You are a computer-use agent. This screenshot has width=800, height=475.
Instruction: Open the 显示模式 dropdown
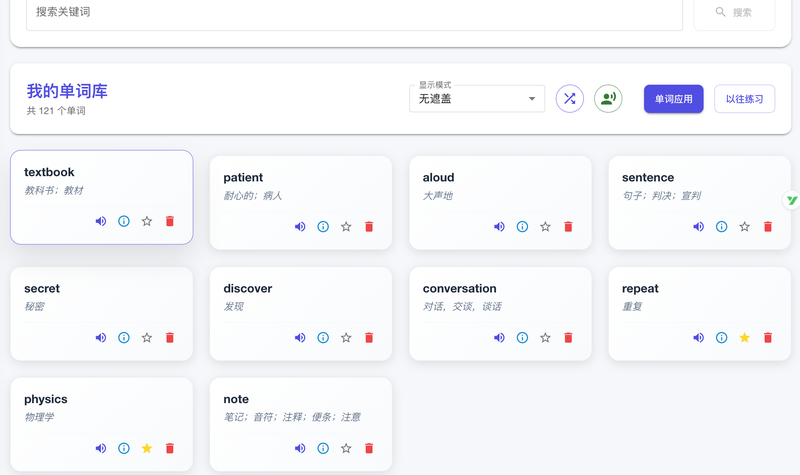click(476, 99)
